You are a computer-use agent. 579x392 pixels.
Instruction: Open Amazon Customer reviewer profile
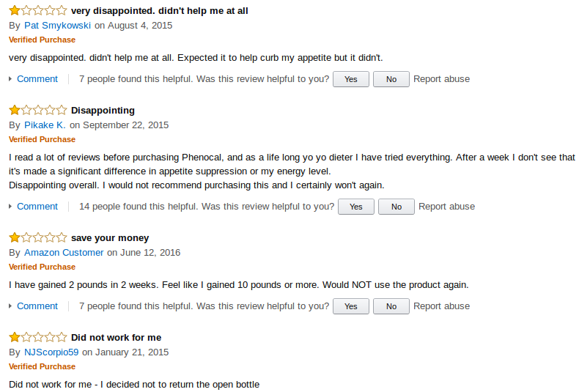click(64, 253)
